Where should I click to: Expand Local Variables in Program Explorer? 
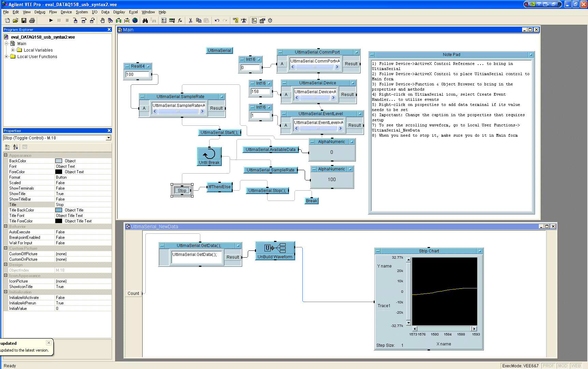pos(13,50)
